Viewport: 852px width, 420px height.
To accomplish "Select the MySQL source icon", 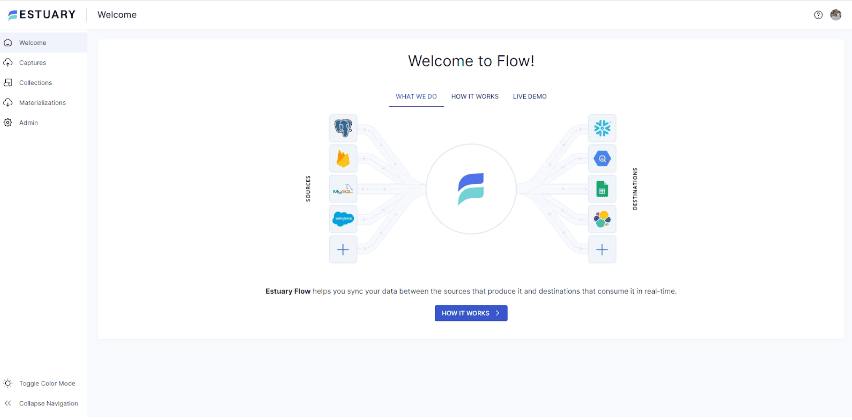I will 343,189.
